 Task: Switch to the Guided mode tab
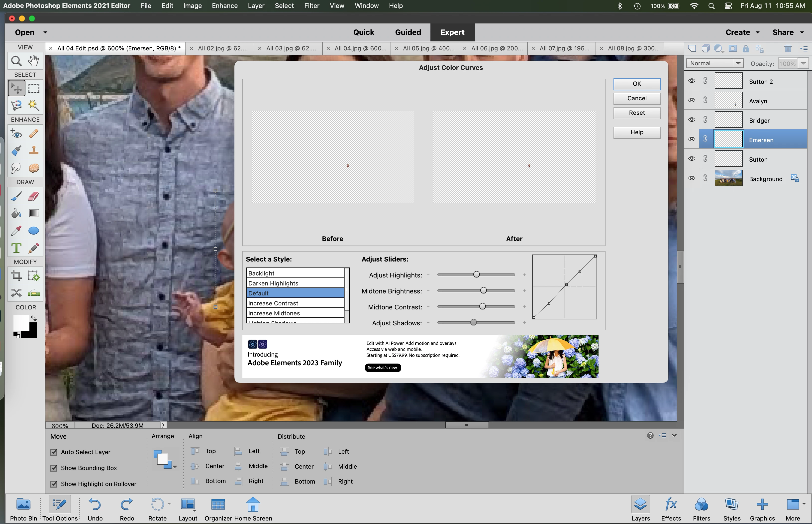pyautogui.click(x=408, y=32)
